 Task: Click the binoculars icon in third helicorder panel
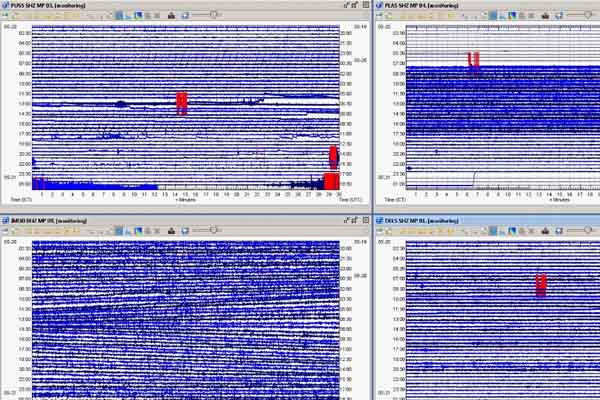tap(171, 231)
